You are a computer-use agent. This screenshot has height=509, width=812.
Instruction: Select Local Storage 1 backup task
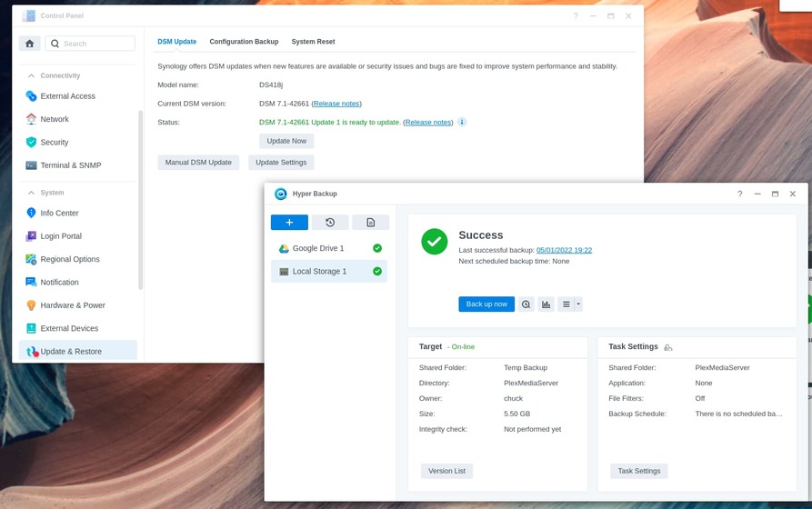[329, 272]
